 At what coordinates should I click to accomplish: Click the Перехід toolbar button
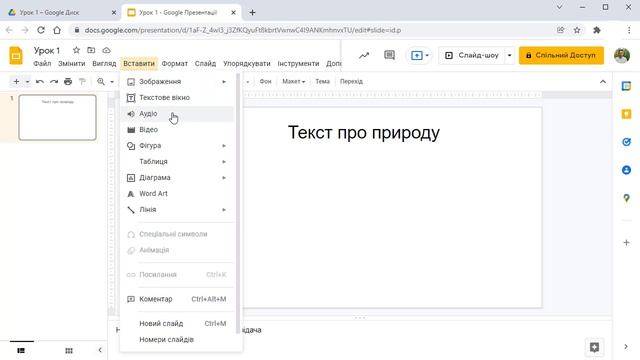tap(351, 82)
